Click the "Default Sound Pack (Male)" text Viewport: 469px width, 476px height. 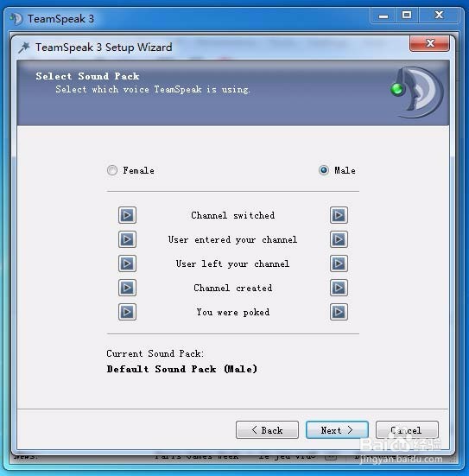[182, 369]
